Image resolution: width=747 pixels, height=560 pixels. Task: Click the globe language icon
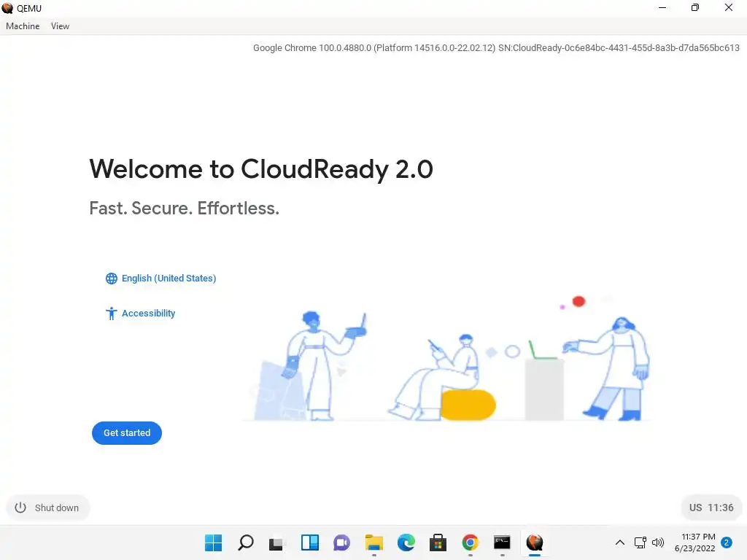click(112, 279)
